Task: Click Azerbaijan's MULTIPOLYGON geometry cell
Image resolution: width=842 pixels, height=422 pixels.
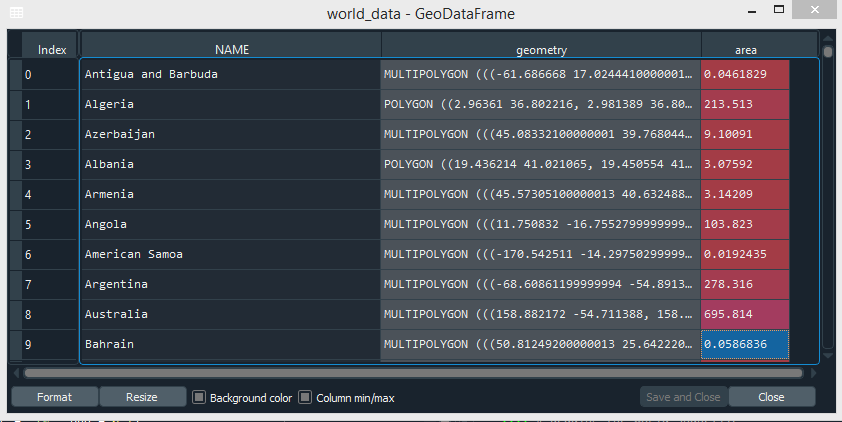Action: (540, 134)
